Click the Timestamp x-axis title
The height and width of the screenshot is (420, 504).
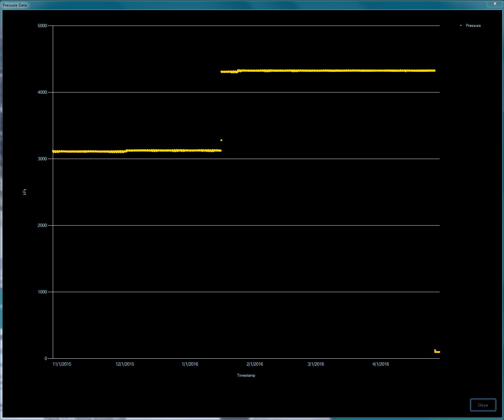[x=246, y=375]
